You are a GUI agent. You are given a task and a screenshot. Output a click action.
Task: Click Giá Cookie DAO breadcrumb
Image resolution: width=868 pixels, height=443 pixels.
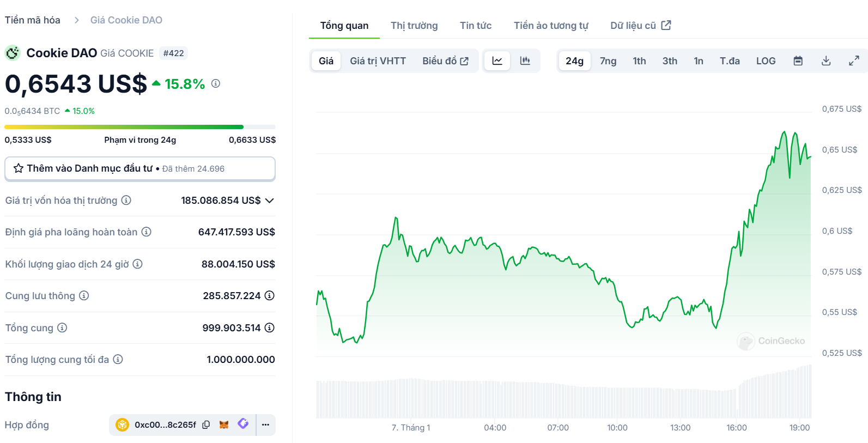click(126, 20)
